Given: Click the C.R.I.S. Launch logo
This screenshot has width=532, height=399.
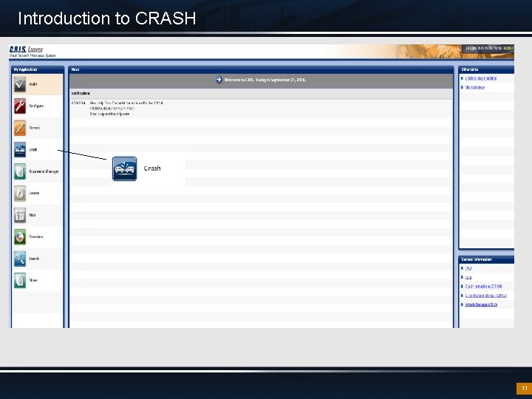Looking at the screenshot, I should tap(33, 51).
